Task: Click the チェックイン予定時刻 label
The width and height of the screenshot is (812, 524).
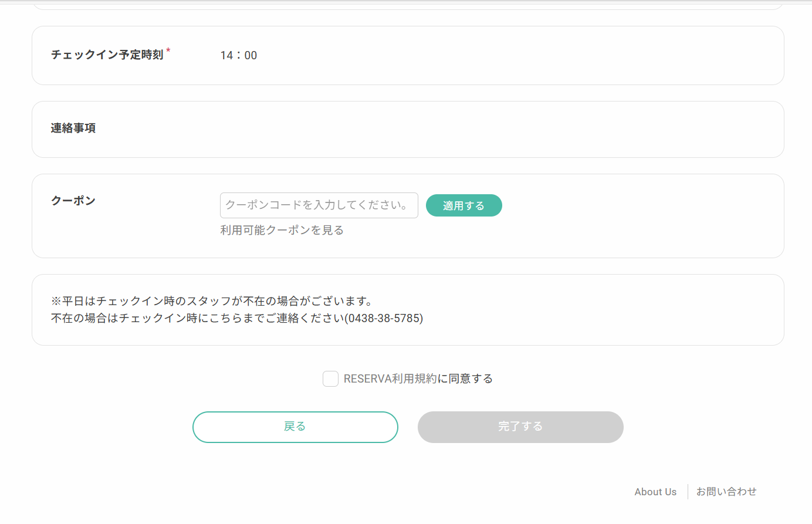Action: (x=107, y=55)
